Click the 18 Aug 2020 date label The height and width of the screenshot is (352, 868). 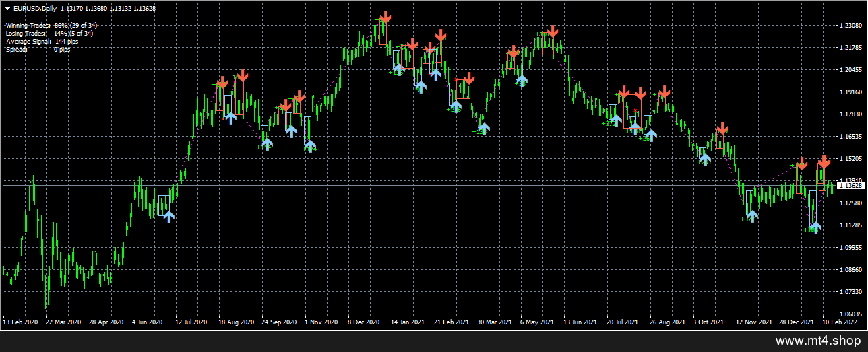pyautogui.click(x=237, y=322)
